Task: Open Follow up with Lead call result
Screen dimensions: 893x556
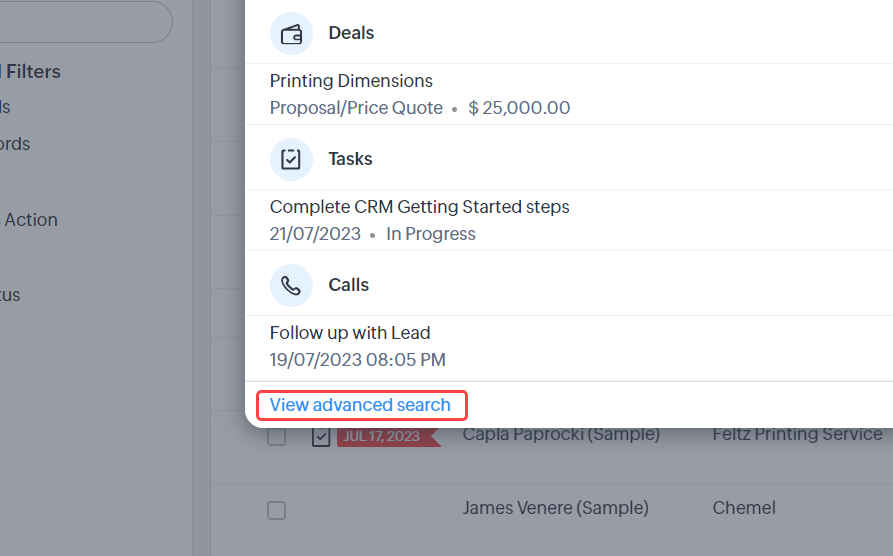Action: 350,333
